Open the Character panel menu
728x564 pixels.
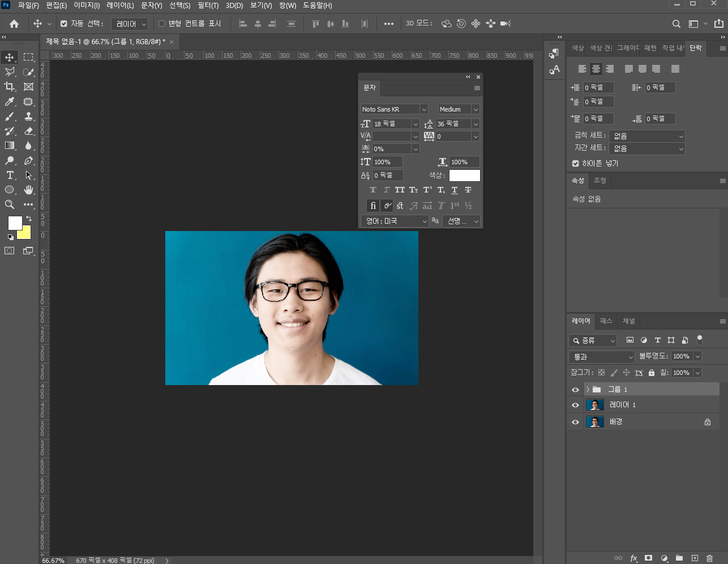click(477, 88)
